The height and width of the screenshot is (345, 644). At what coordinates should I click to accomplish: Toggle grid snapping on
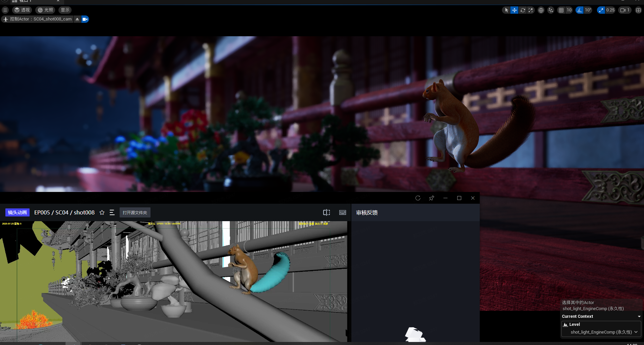click(x=561, y=10)
